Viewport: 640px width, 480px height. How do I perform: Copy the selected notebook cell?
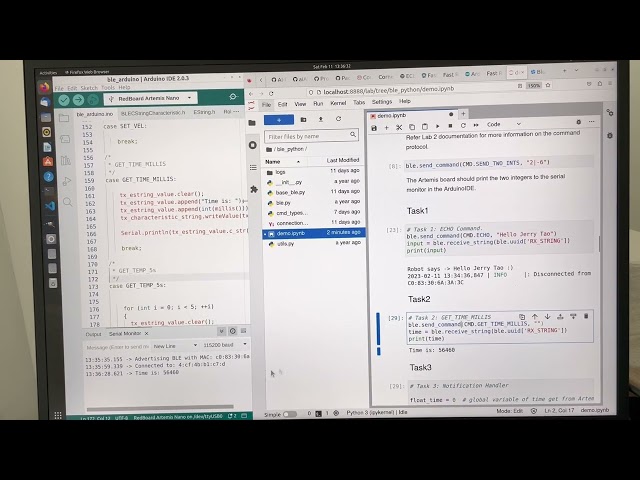tap(412, 127)
